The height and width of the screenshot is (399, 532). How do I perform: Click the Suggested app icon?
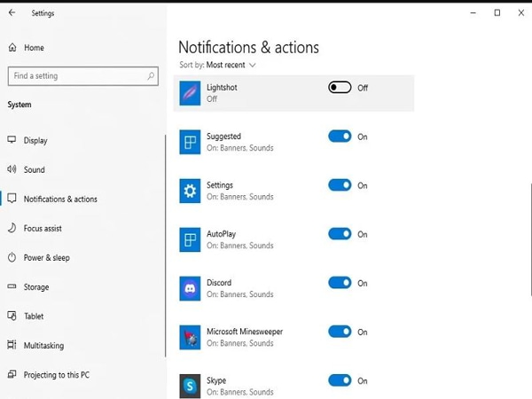(190, 142)
